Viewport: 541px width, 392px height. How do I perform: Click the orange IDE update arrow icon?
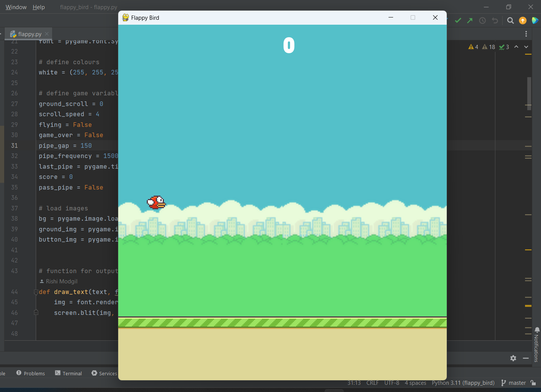tap(523, 21)
